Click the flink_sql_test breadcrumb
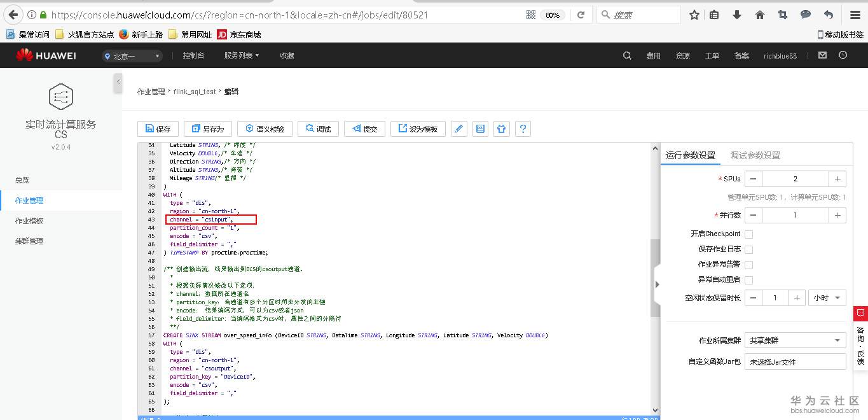868x420 pixels. [x=195, y=92]
